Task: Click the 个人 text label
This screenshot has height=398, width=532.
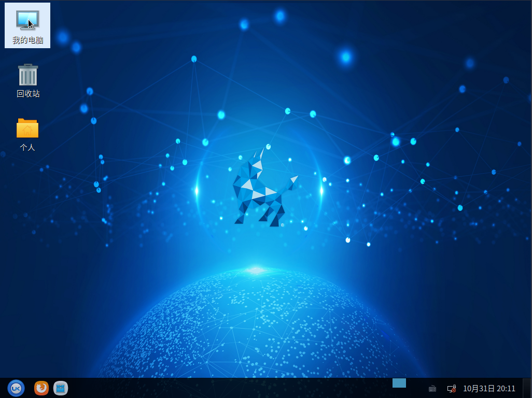Action: pyautogui.click(x=27, y=147)
